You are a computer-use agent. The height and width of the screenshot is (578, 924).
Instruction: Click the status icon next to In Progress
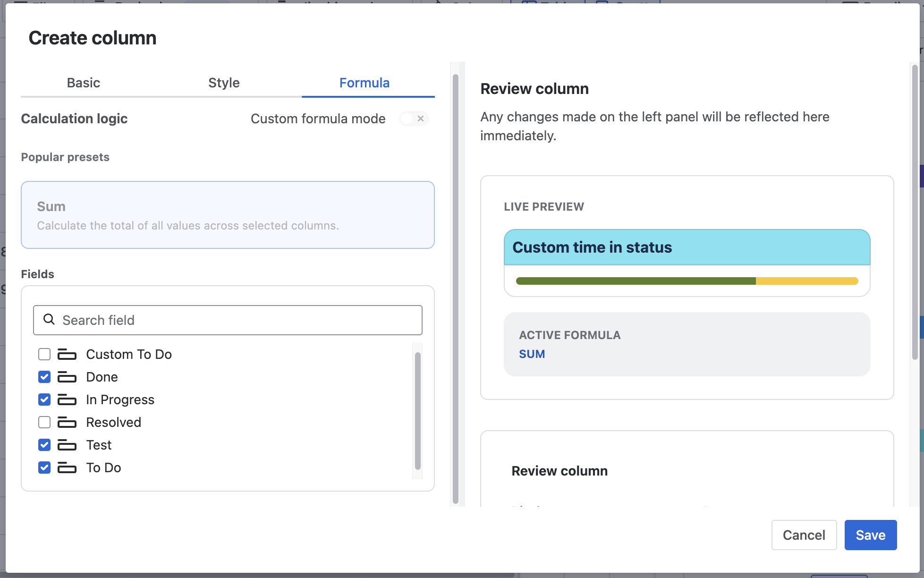click(67, 399)
